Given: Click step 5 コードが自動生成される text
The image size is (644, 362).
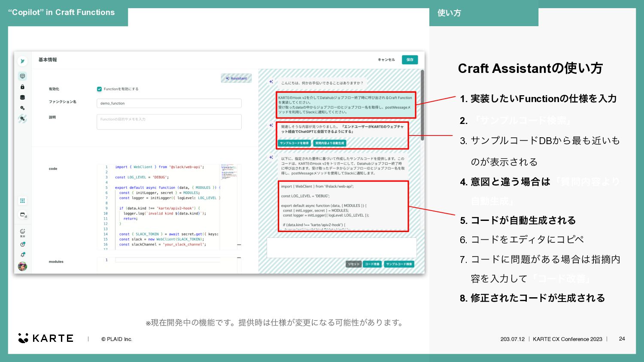Looking at the screenshot, I should (x=523, y=220).
